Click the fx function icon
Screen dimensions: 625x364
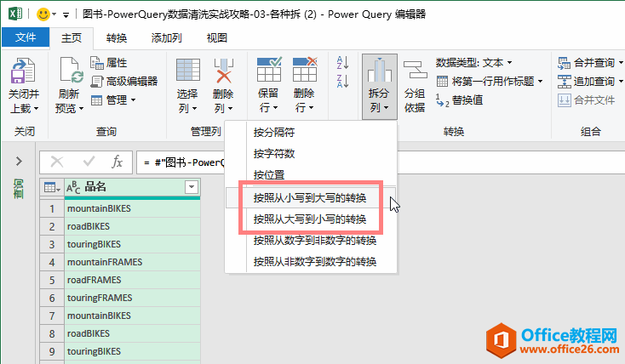(117, 162)
